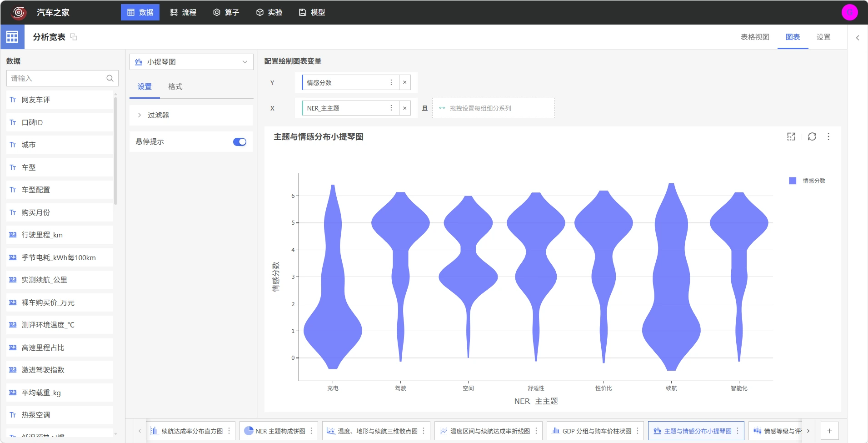Image resolution: width=868 pixels, height=443 pixels.
Task: Click the search icon in data field box
Action: [x=110, y=78]
